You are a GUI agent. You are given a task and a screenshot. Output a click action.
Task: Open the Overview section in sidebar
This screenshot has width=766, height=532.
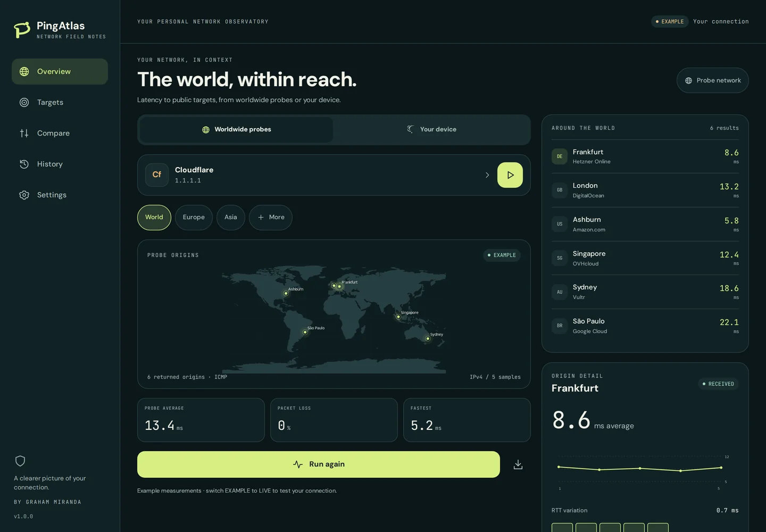tap(60, 71)
